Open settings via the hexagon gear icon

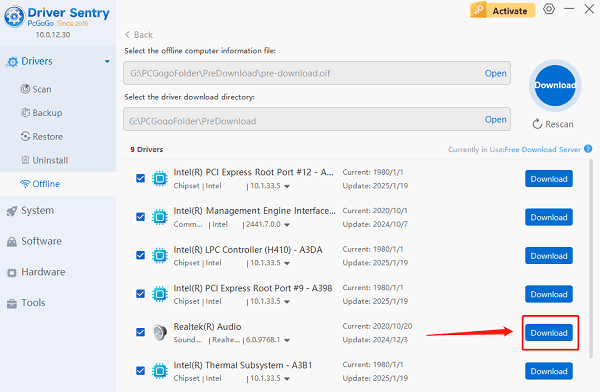click(x=549, y=9)
